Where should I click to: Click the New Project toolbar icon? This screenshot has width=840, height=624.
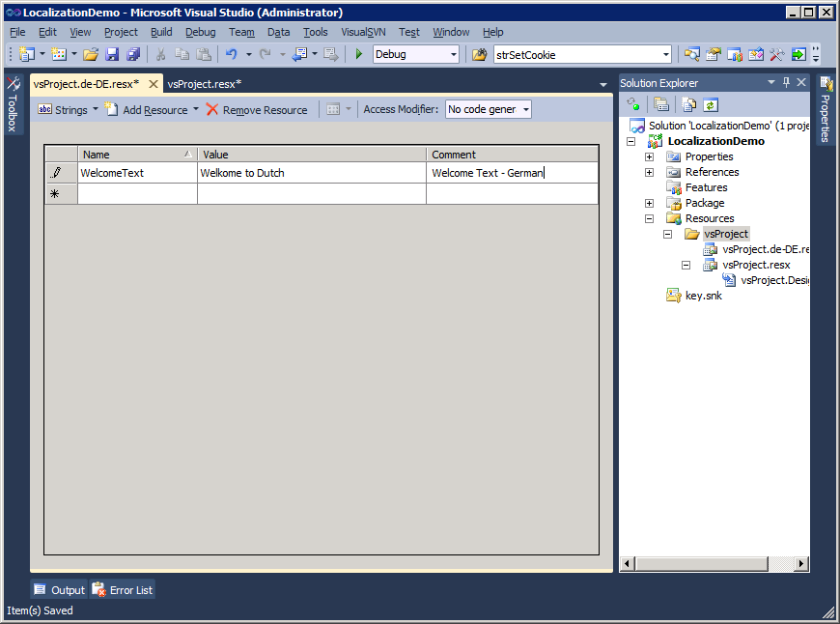pyautogui.click(x=26, y=54)
